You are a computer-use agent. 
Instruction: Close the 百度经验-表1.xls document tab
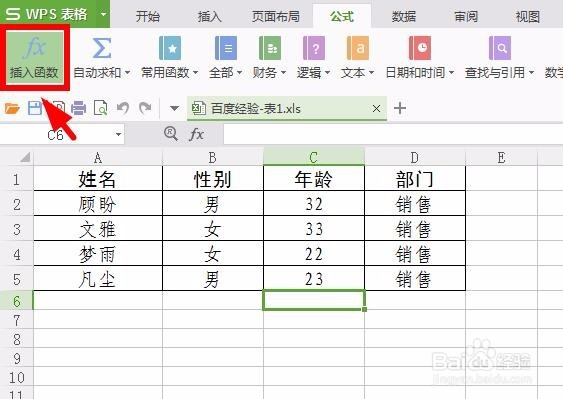(x=376, y=108)
